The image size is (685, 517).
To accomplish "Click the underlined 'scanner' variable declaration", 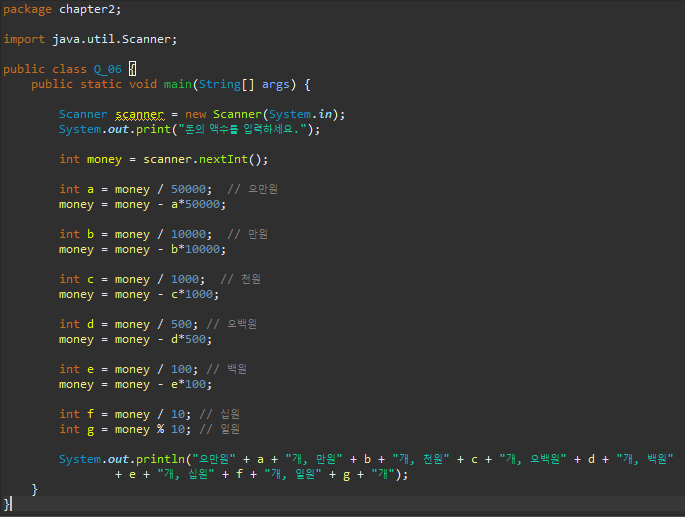I will tap(140, 115).
